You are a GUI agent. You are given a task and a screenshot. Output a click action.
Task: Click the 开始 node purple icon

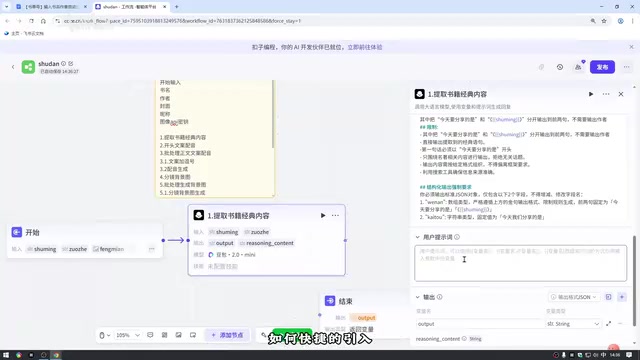17,232
